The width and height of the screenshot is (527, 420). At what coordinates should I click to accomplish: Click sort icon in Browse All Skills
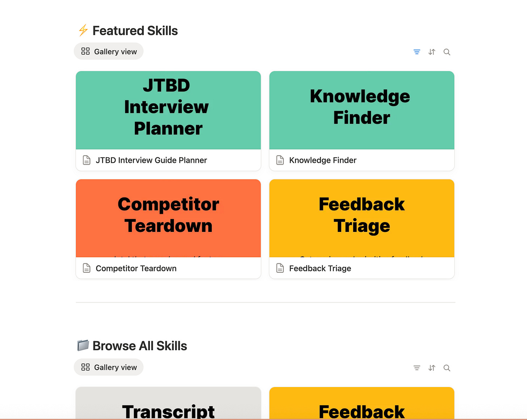(x=432, y=368)
